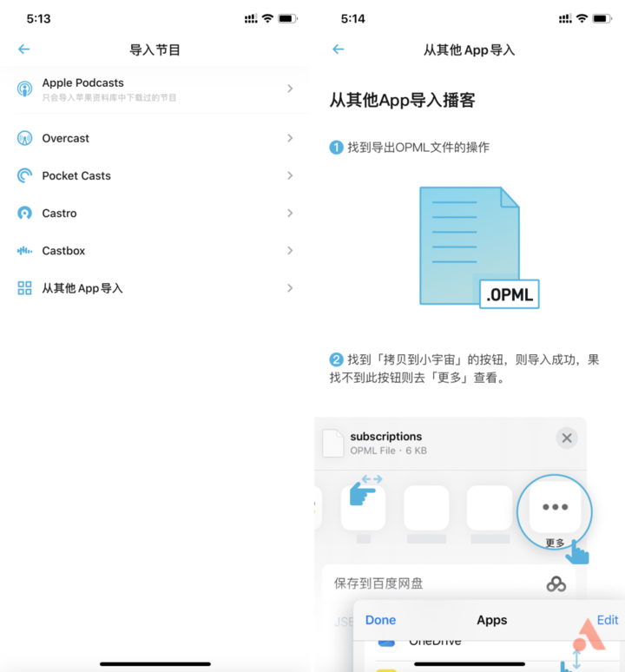The image size is (625, 672).
Task: Tap the 从其他App导入播客 heading
Action: click(402, 101)
